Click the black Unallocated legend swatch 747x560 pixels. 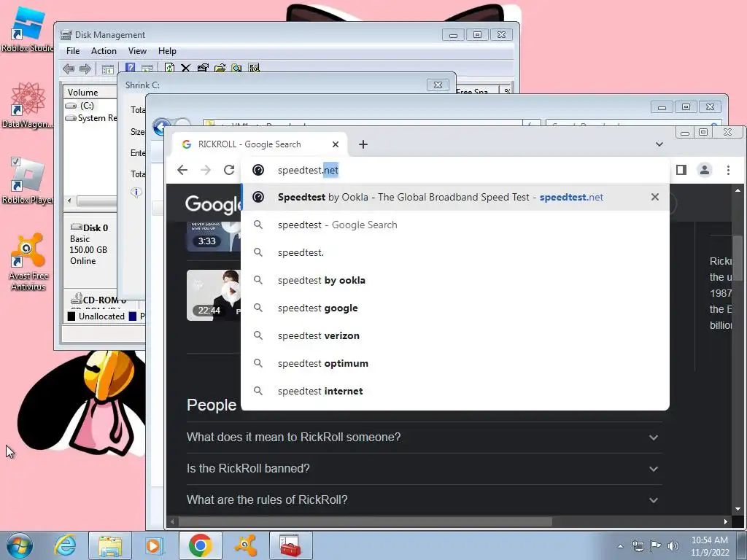(x=71, y=316)
